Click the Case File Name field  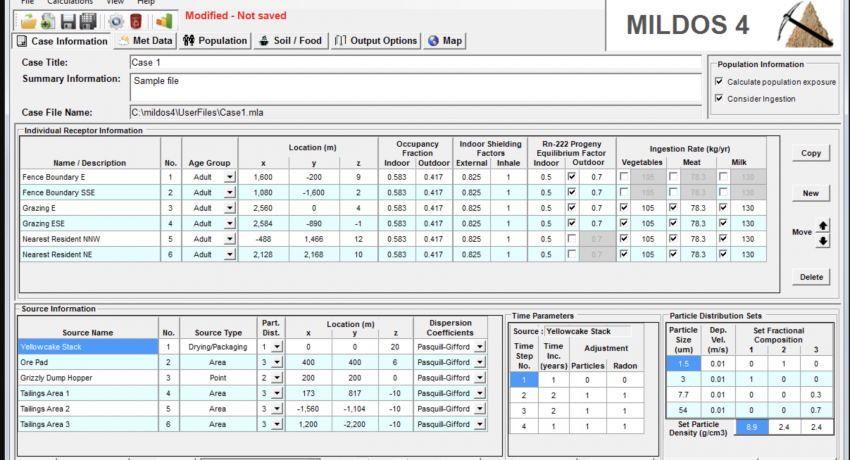[415, 113]
